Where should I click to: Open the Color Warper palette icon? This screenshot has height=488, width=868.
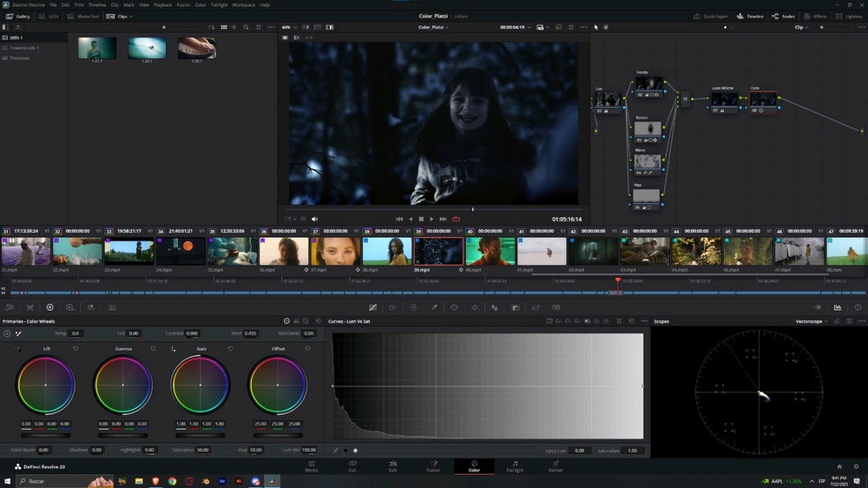[x=413, y=307]
